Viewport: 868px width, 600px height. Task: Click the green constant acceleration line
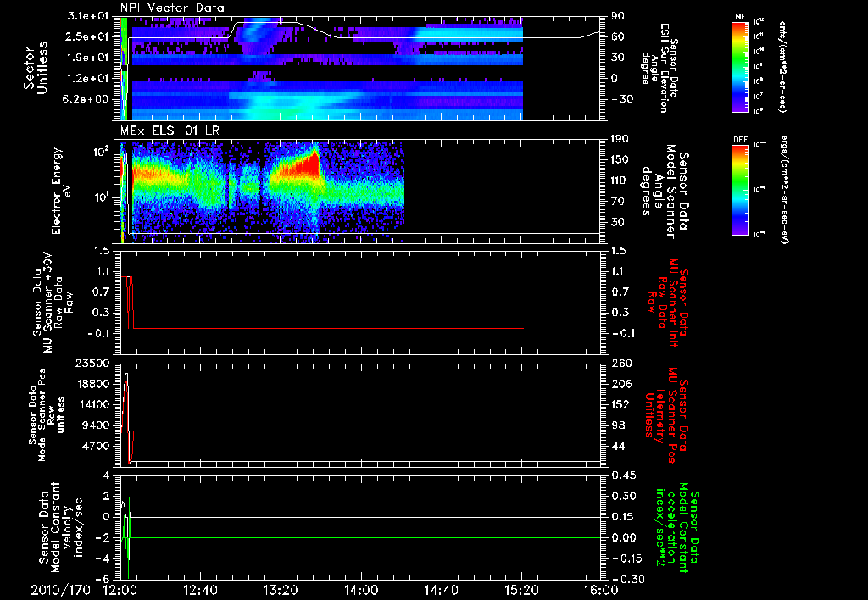365,537
